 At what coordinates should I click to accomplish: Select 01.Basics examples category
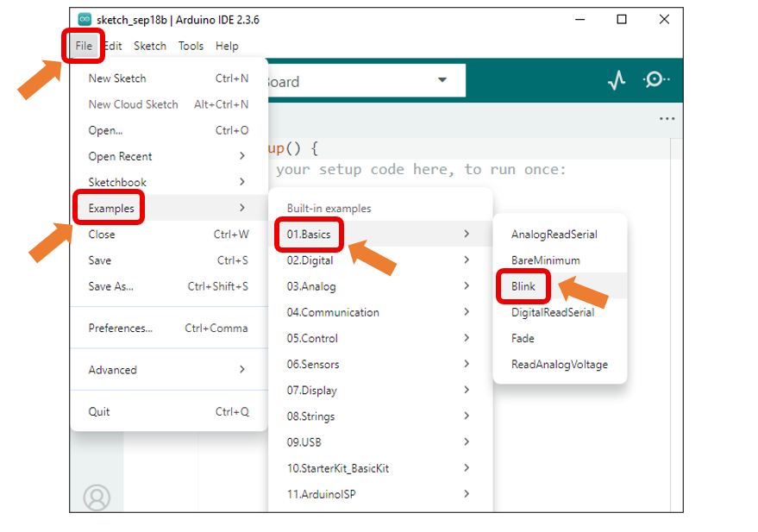pyautogui.click(x=380, y=235)
